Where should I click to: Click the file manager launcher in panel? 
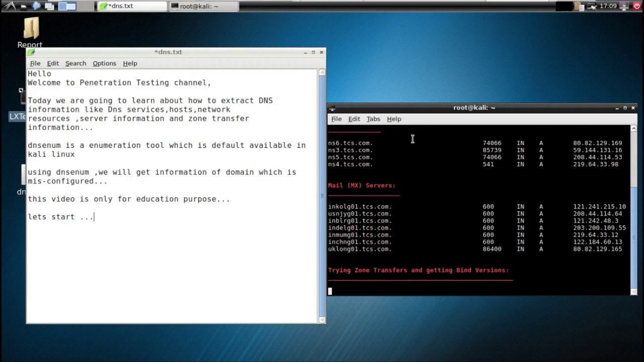coord(24,7)
